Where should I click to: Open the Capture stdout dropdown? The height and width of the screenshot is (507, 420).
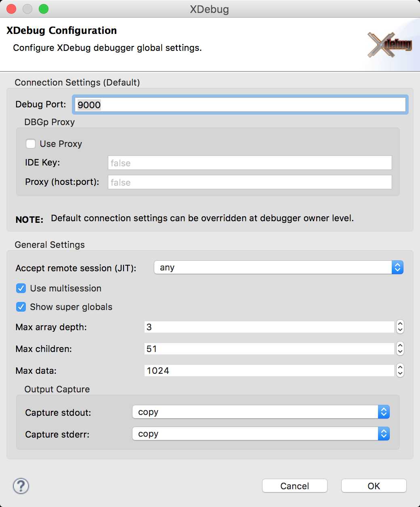[261, 412]
